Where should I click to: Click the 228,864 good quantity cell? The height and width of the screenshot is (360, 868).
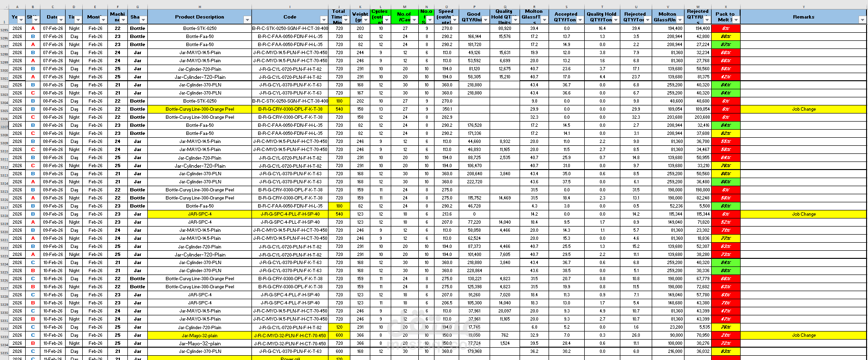[x=474, y=271]
